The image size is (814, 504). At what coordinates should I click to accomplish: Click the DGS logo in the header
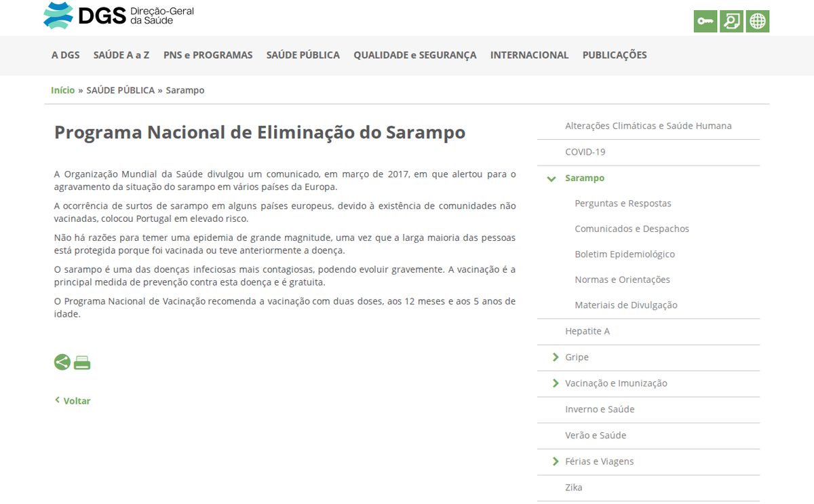[x=119, y=15]
